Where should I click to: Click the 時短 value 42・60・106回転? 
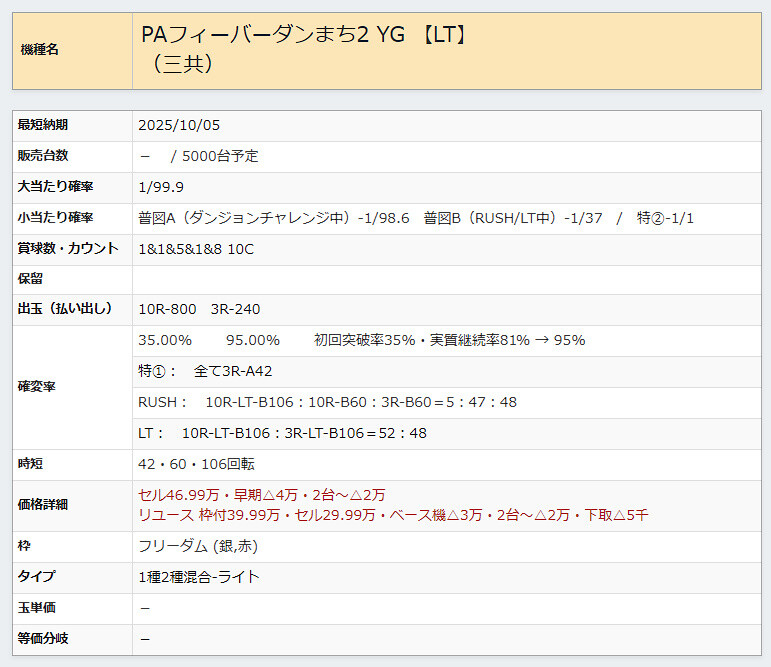click(196, 464)
